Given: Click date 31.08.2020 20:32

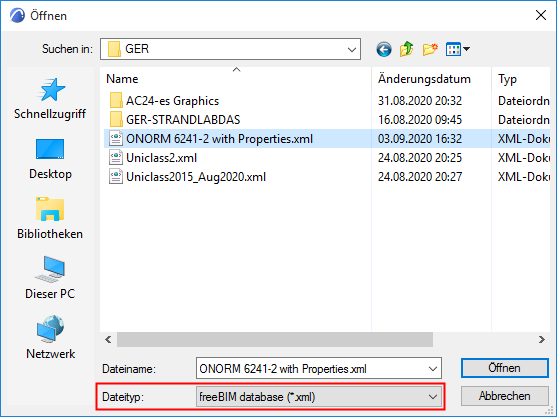Looking at the screenshot, I should tap(420, 101).
